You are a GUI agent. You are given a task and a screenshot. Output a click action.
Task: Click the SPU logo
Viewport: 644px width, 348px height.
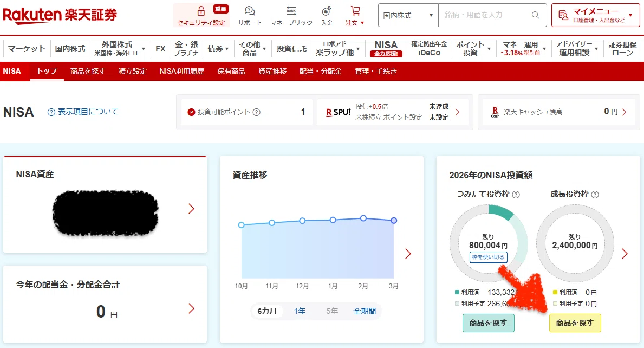(x=339, y=112)
